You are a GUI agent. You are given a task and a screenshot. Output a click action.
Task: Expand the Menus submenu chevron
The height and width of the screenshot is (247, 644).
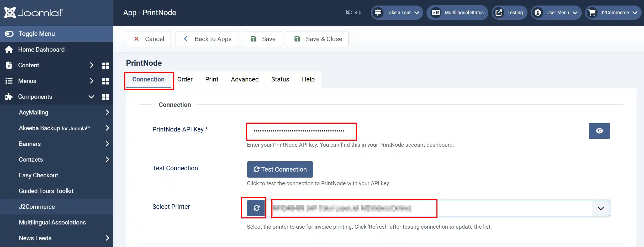(x=91, y=81)
